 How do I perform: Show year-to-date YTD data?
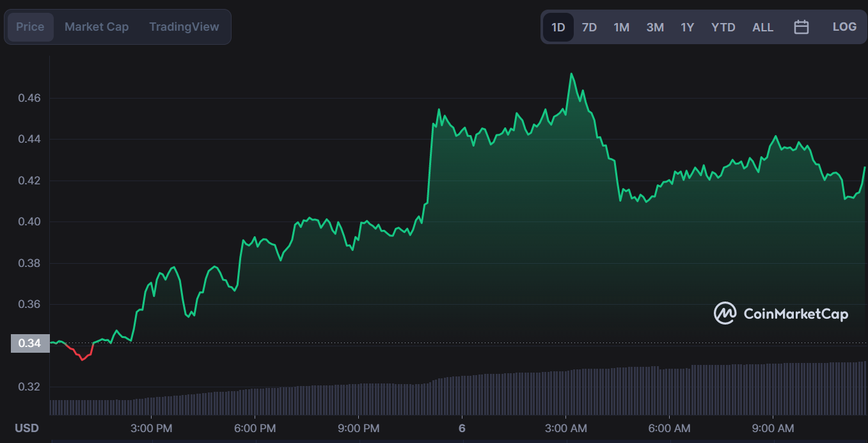pos(723,27)
